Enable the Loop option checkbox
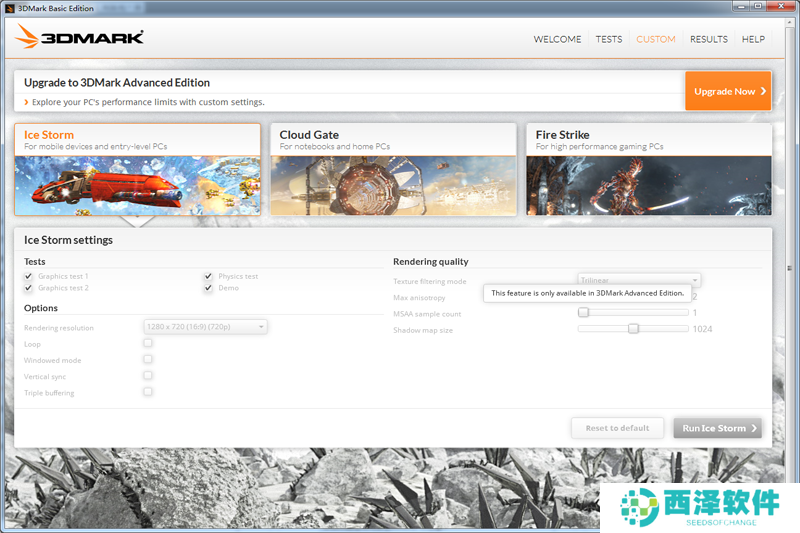This screenshot has width=800, height=533. (148, 343)
